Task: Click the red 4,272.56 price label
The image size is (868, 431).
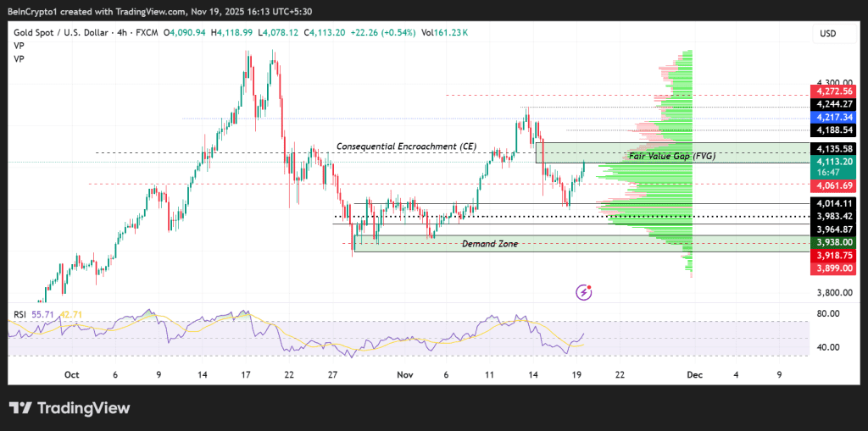Action: [x=834, y=91]
